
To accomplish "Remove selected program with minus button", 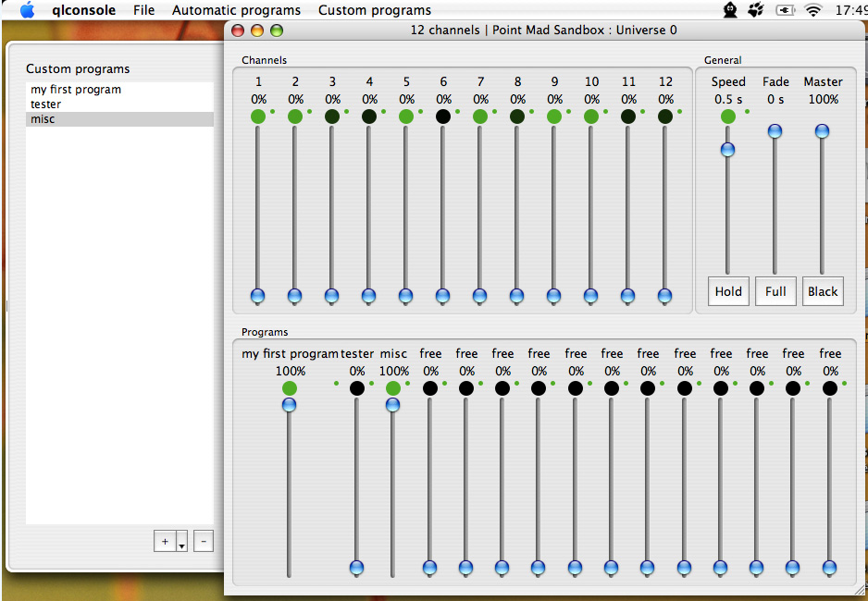I will 204,541.
